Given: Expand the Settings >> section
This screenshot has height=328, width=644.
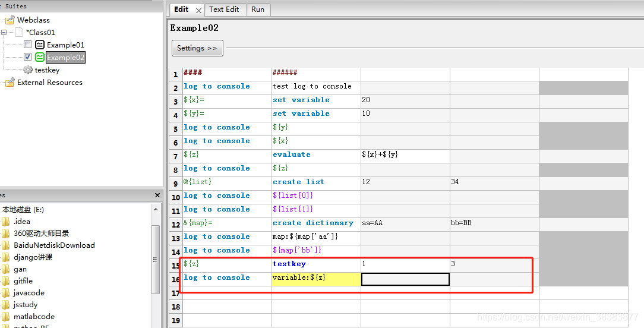Looking at the screenshot, I should pyautogui.click(x=197, y=48).
